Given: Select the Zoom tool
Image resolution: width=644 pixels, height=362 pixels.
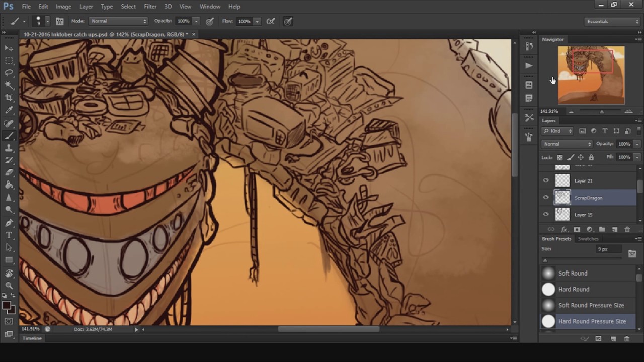Looking at the screenshot, I should click(9, 285).
